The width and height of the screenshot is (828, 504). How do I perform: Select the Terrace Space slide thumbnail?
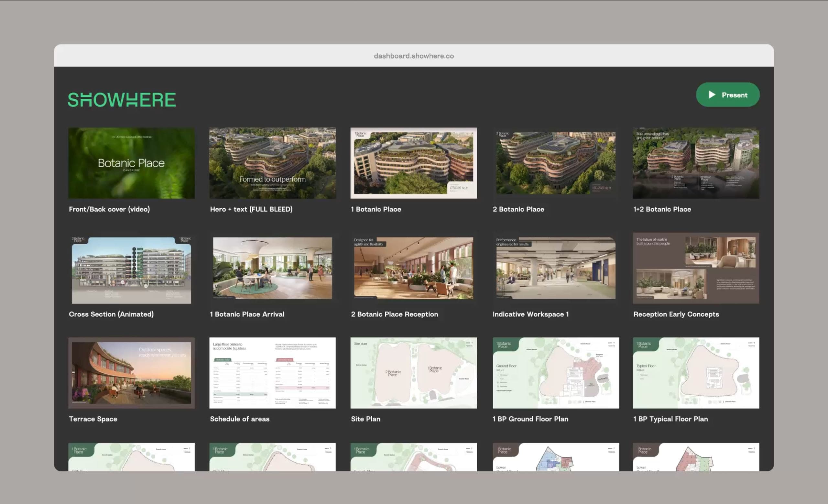pyautogui.click(x=131, y=373)
